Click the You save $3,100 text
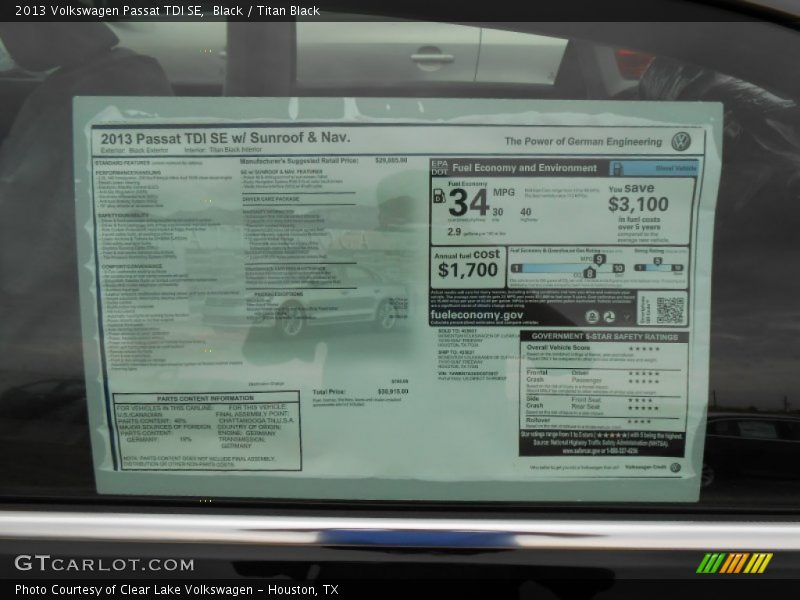Image resolution: width=800 pixels, height=600 pixels. coord(638,199)
